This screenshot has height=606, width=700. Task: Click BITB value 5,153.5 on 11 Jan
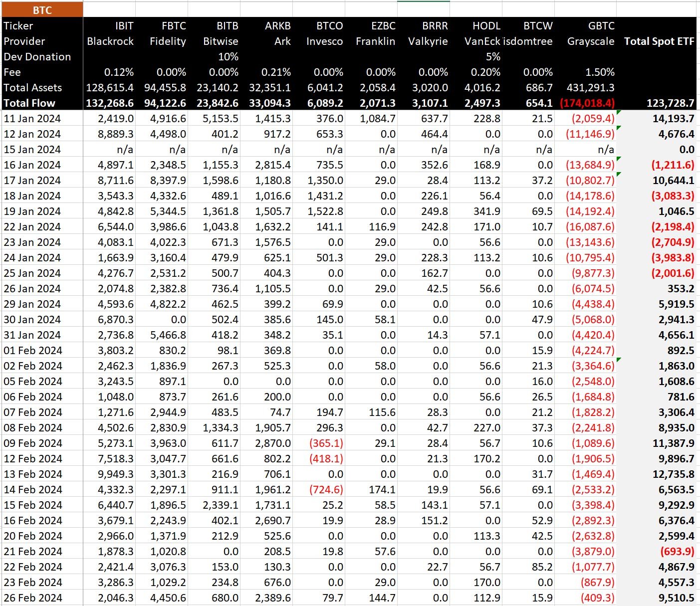click(x=221, y=119)
